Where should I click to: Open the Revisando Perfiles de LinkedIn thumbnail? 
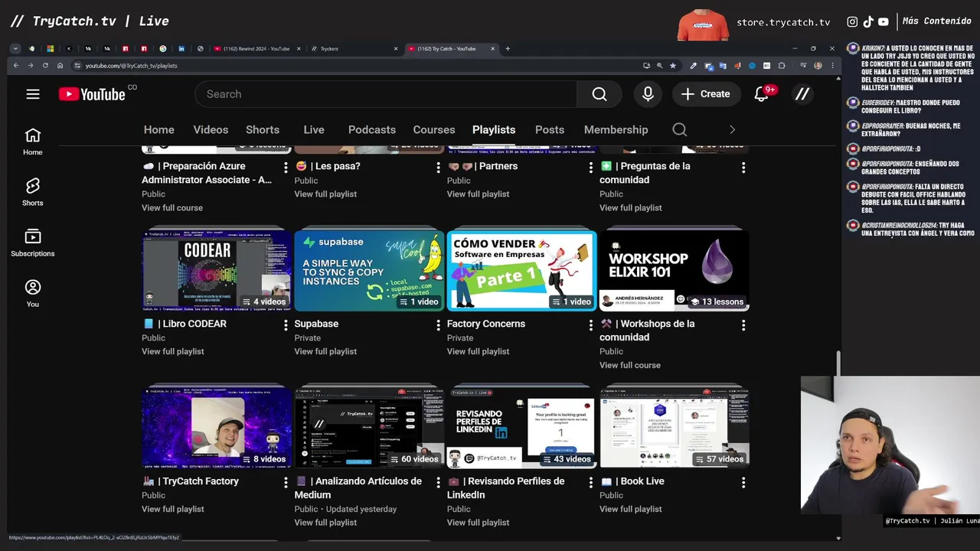click(521, 427)
